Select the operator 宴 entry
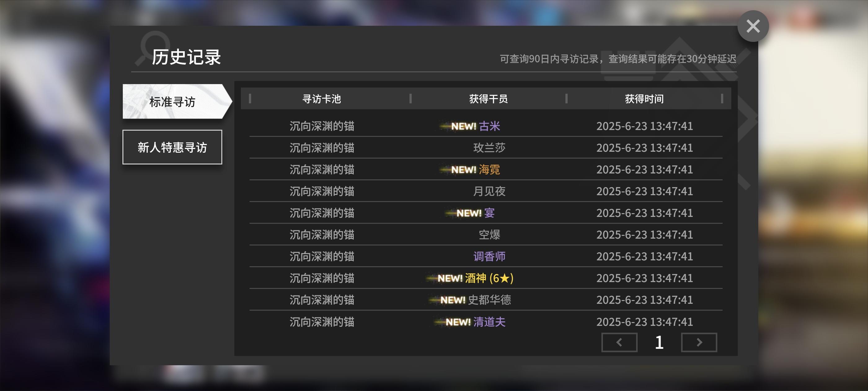 pos(489,213)
